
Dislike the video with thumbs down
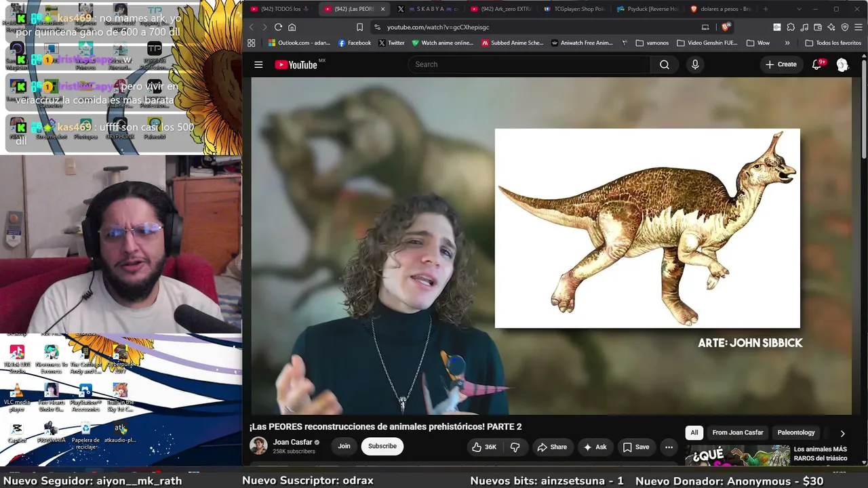515,447
